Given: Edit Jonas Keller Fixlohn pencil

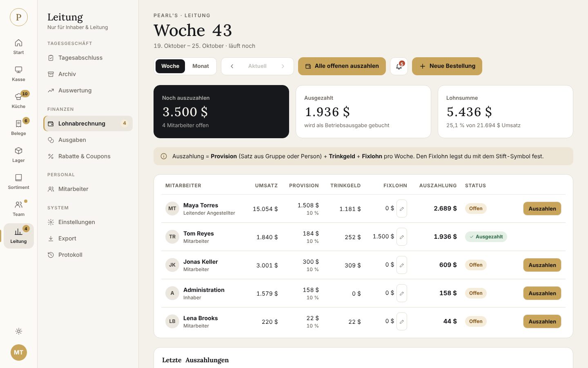Looking at the screenshot, I should coord(402,265).
